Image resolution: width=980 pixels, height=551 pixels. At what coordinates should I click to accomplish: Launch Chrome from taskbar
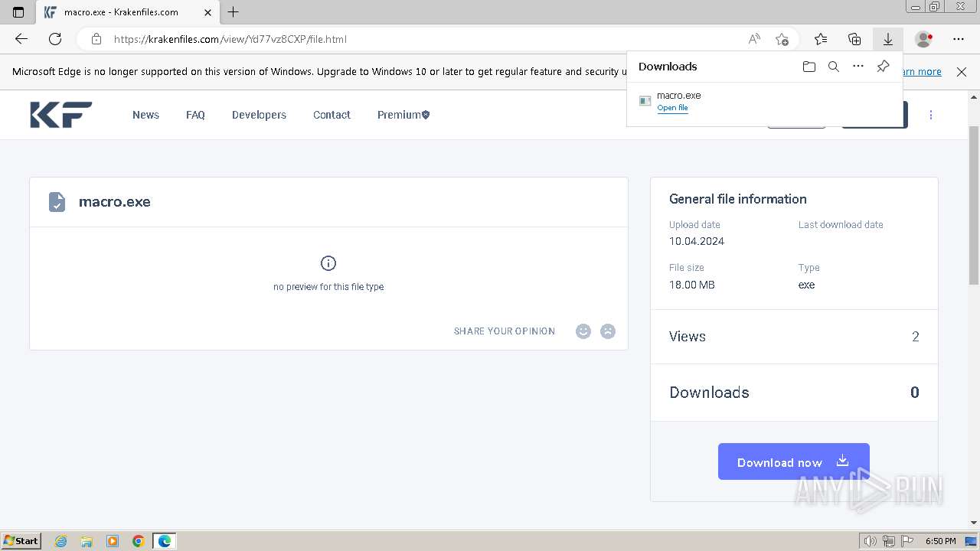pos(139,541)
